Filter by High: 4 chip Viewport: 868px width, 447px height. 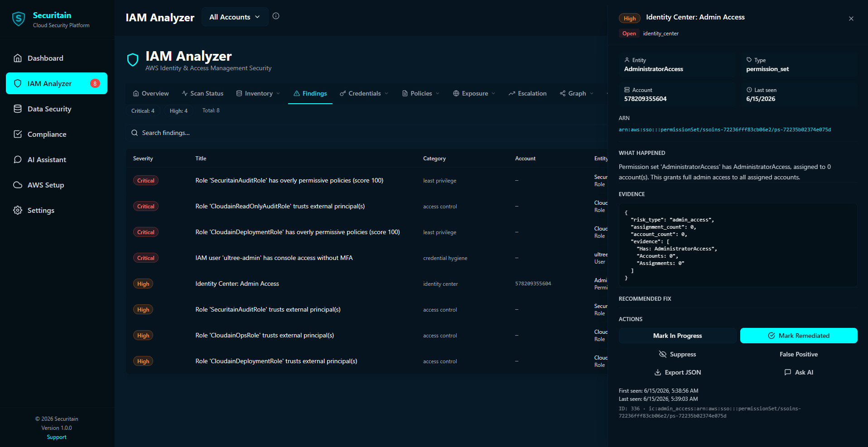178,111
